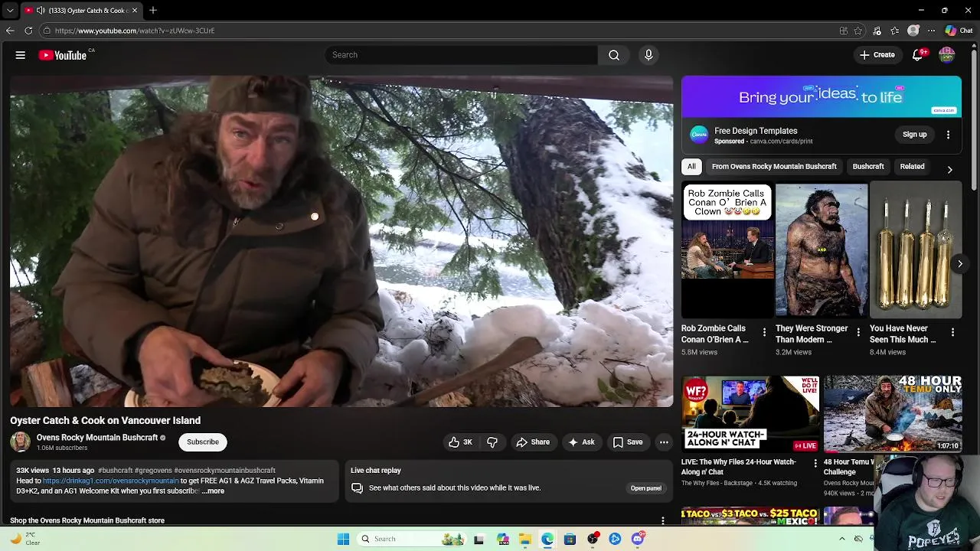
Task: Open the YouTube account avatar menu
Action: (947, 55)
